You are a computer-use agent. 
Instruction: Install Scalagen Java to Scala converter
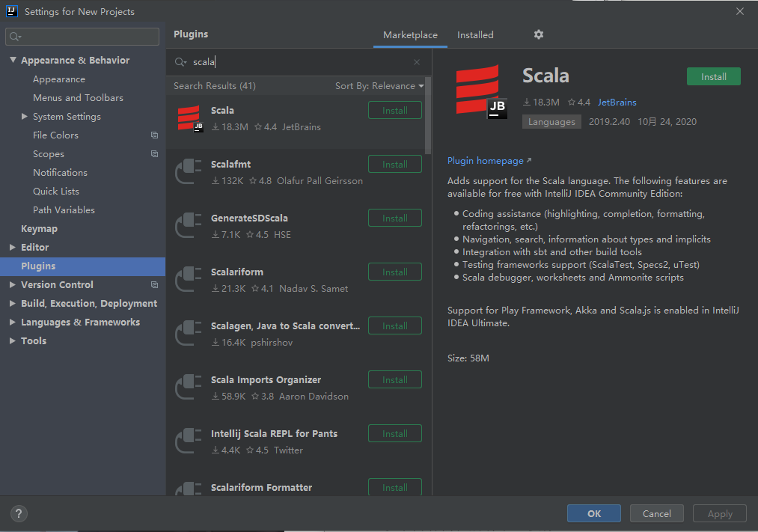394,325
